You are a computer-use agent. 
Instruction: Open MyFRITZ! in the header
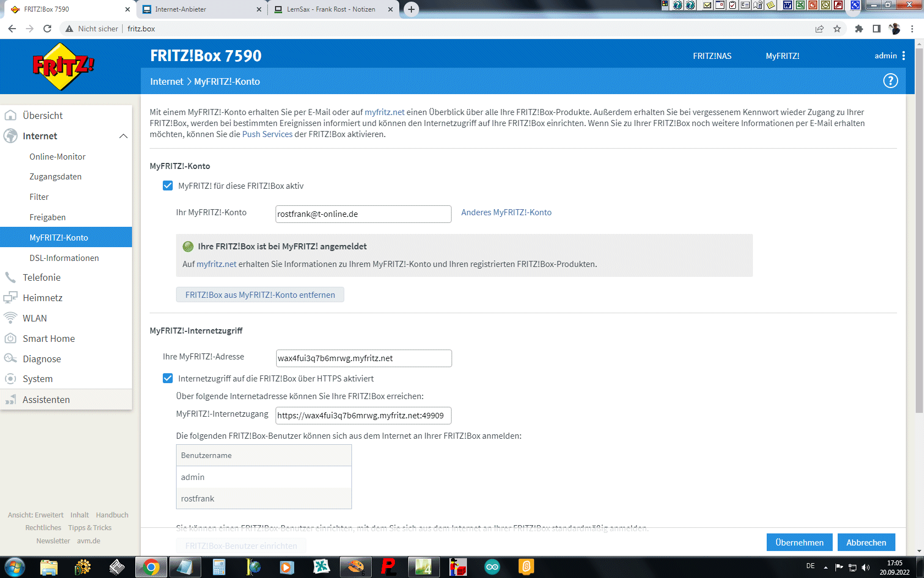click(783, 56)
